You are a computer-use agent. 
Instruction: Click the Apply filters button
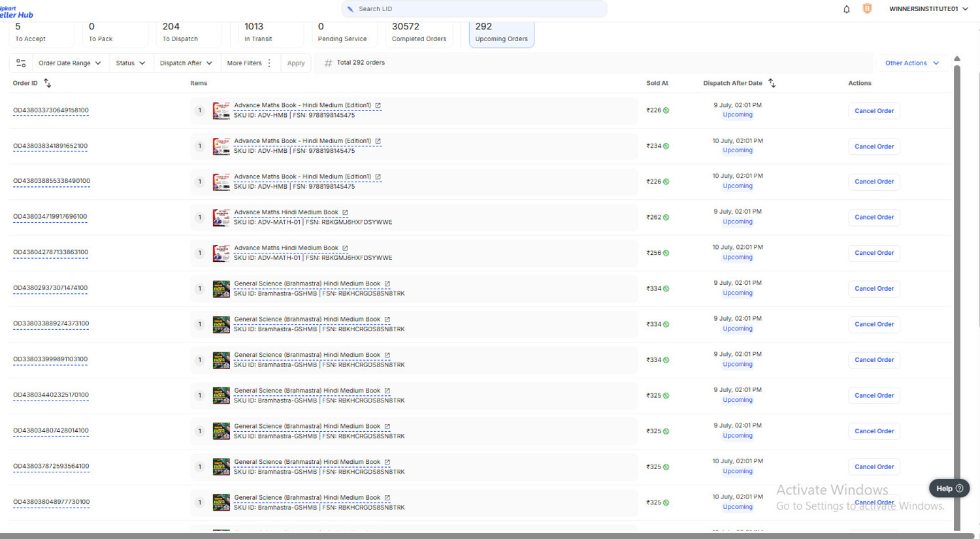click(x=296, y=63)
